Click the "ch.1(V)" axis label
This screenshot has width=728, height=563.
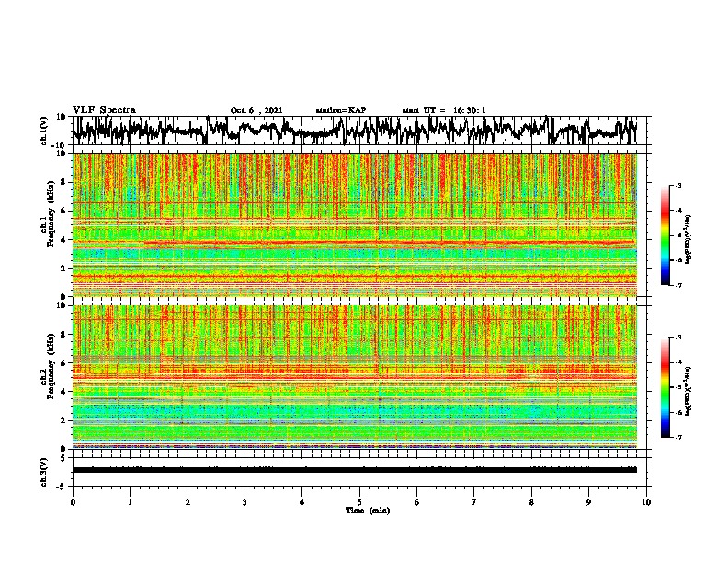click(x=44, y=132)
